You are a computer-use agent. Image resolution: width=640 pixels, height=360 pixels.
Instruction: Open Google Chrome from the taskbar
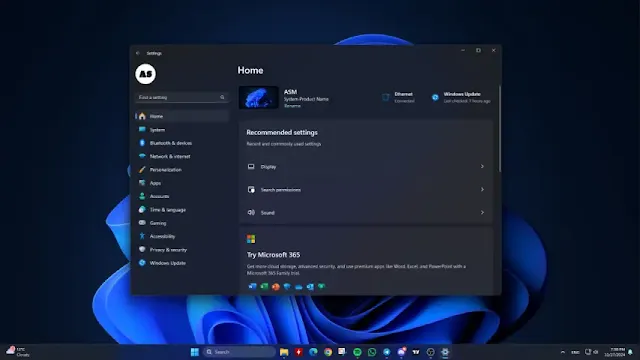(328, 352)
